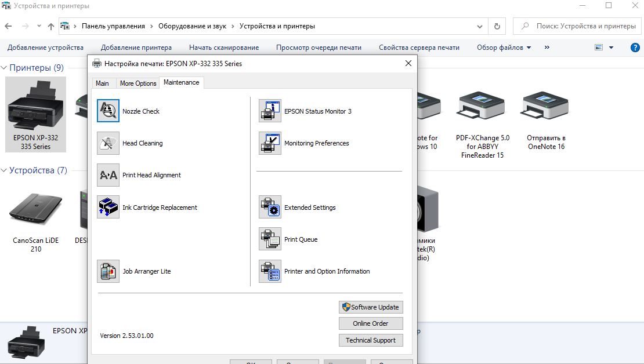Expand the address bar history dropdown
Viewport: 644px width, 364px height.
(x=480, y=26)
